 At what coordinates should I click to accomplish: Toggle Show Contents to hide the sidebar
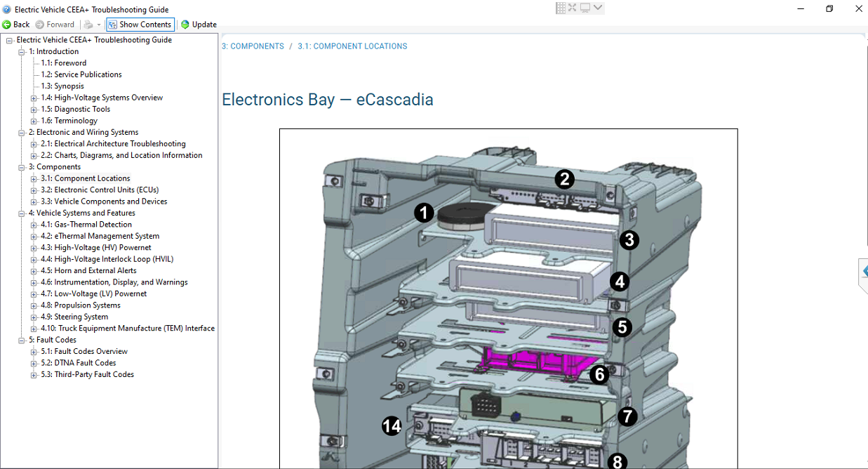pos(140,24)
